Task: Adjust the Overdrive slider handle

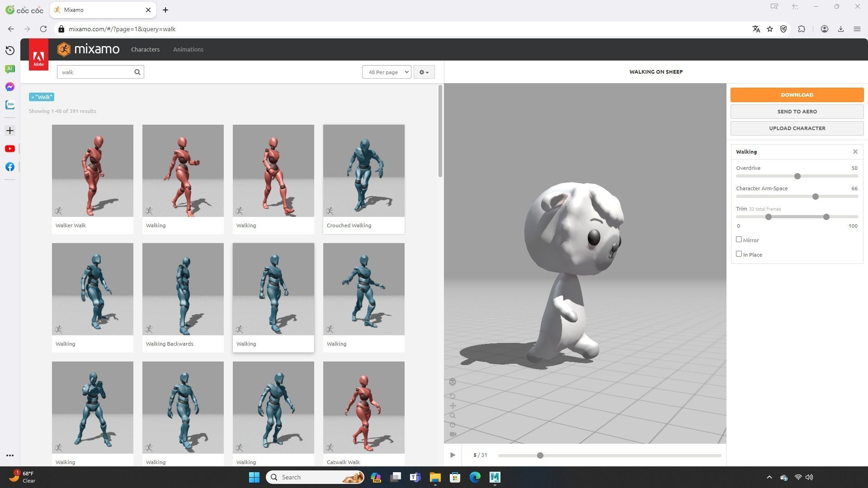Action: click(797, 176)
